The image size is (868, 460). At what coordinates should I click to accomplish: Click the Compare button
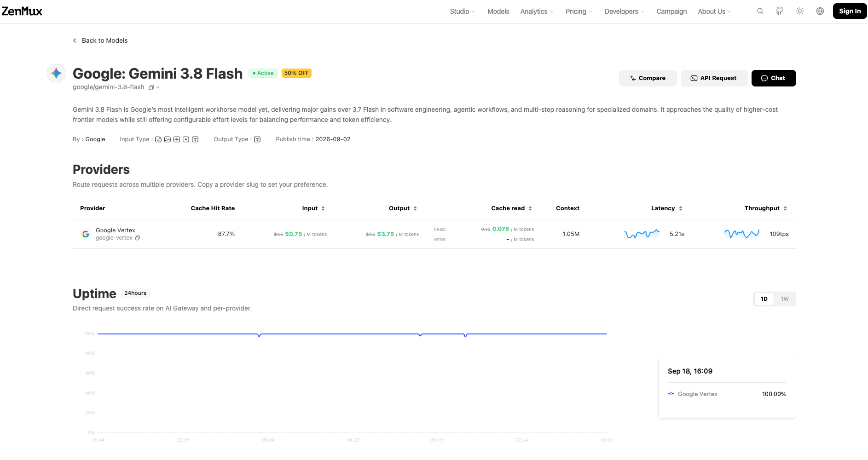[648, 78]
